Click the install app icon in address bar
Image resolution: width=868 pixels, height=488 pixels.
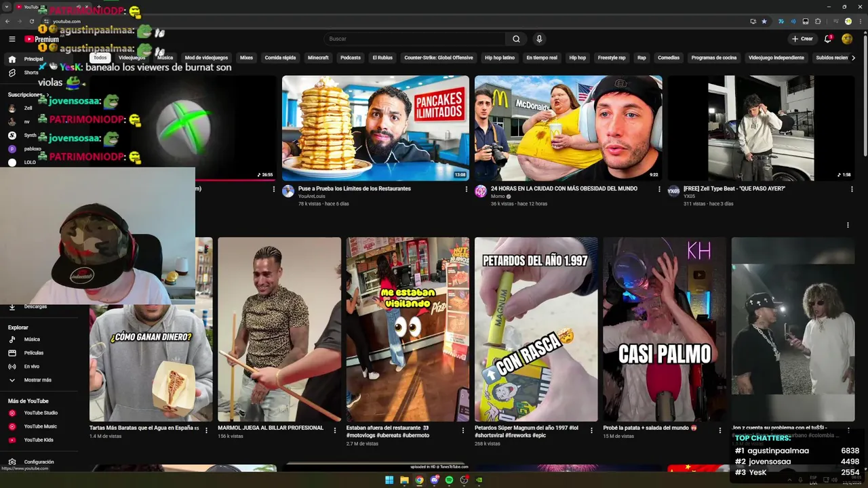753,21
